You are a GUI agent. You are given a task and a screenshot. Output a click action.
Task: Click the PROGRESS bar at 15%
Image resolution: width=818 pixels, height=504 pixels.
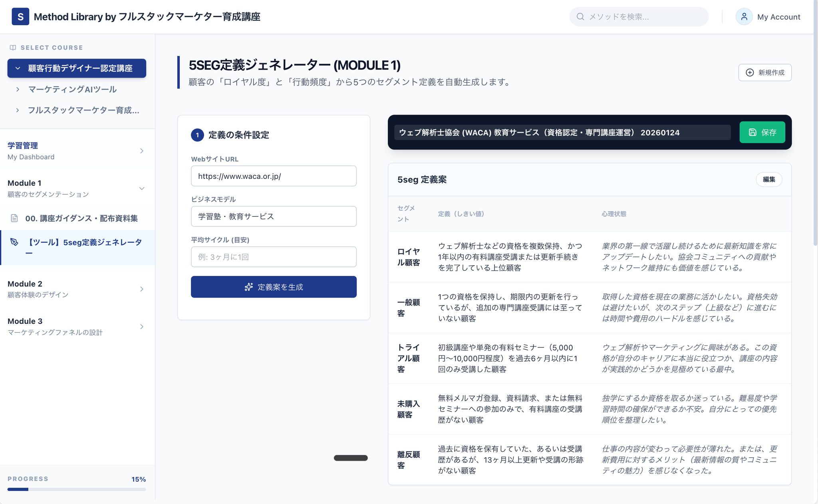[x=77, y=489]
